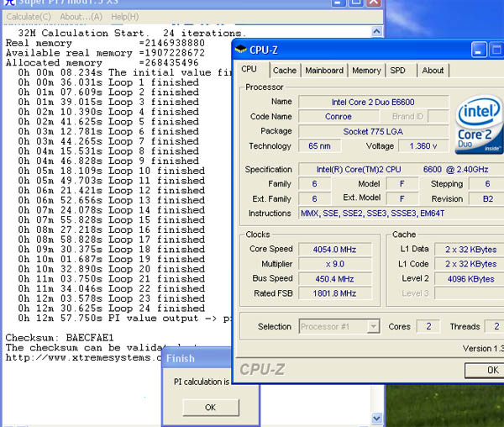
Task: Click the L1 Code value 2 x 32 KBytes
Action: point(470,264)
